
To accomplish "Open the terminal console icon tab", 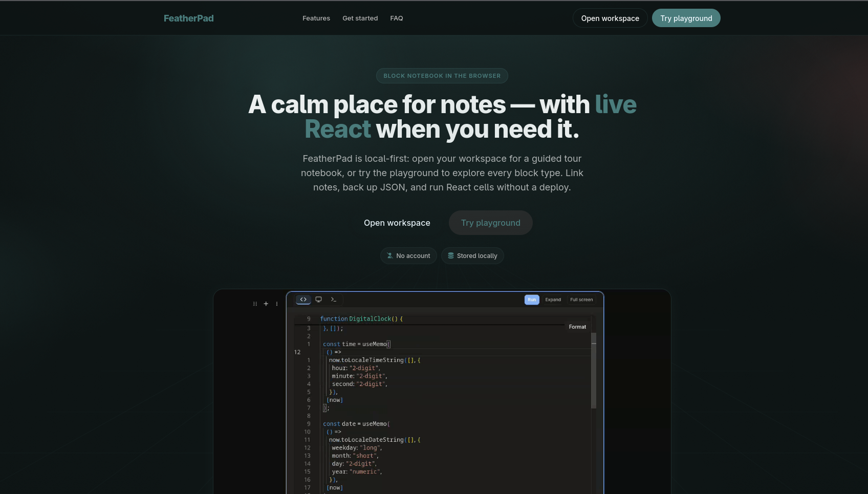I will click(x=334, y=299).
